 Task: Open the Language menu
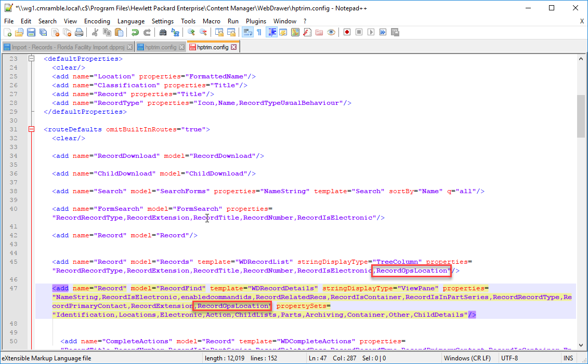(131, 21)
